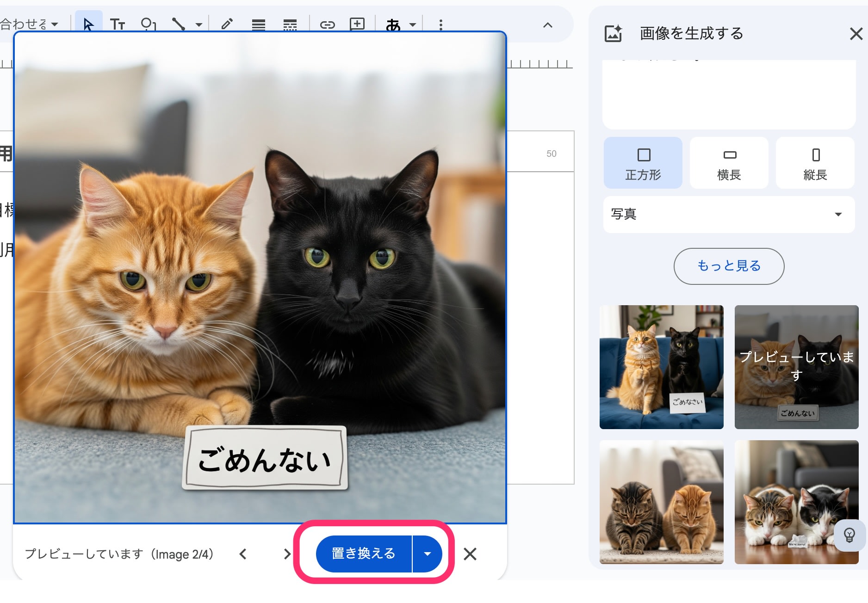The height and width of the screenshot is (603, 868).
Task: Open border weight options
Action: [259, 25]
